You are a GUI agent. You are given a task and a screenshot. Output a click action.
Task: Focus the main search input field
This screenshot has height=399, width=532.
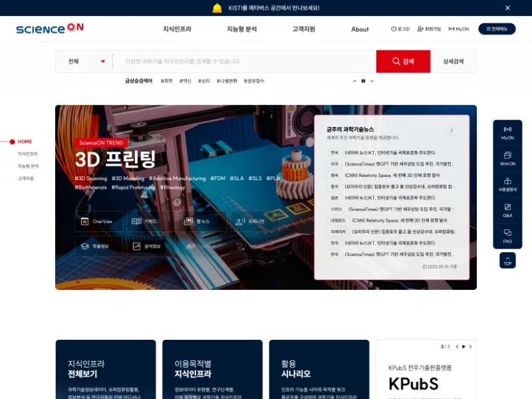pos(244,61)
